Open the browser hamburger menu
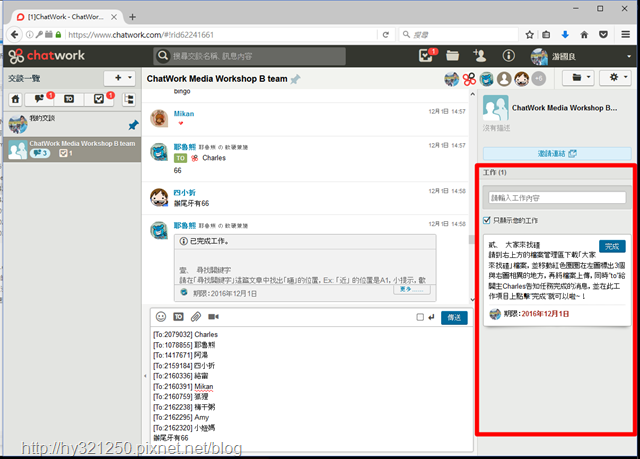Image resolution: width=640 pixels, height=459 pixels. (x=625, y=35)
